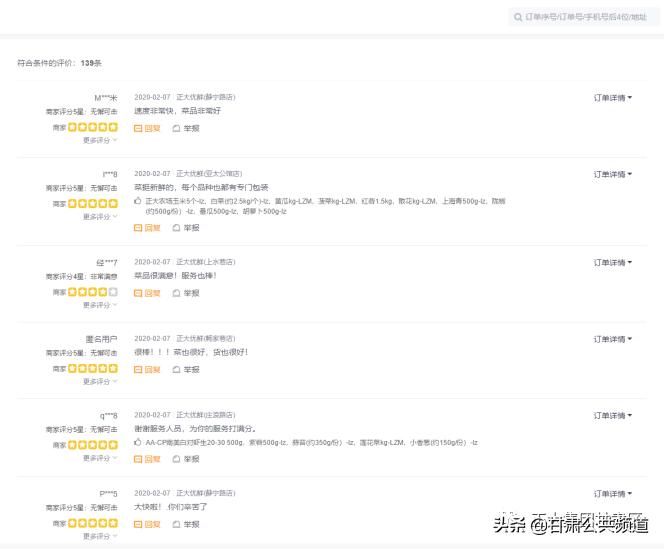This screenshot has width=664, height=549.
Task: Click the 正大优鲜(庄浪路店) shop name
Action: pyautogui.click(x=206, y=415)
